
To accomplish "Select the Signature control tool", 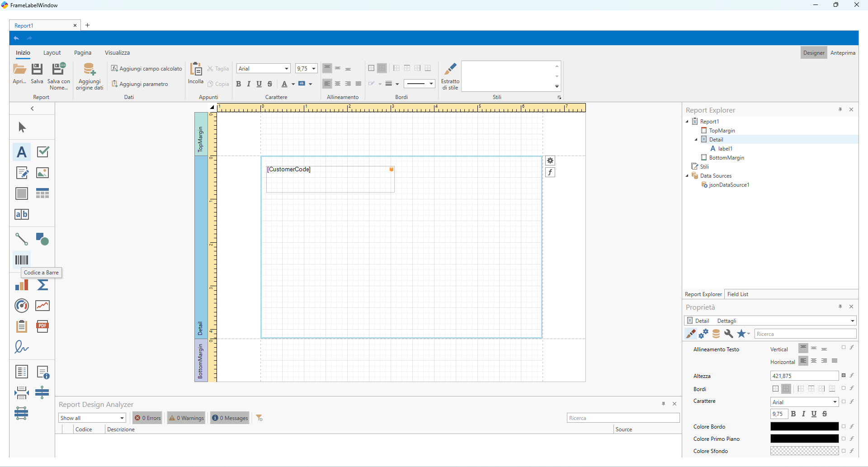I will [x=21, y=347].
